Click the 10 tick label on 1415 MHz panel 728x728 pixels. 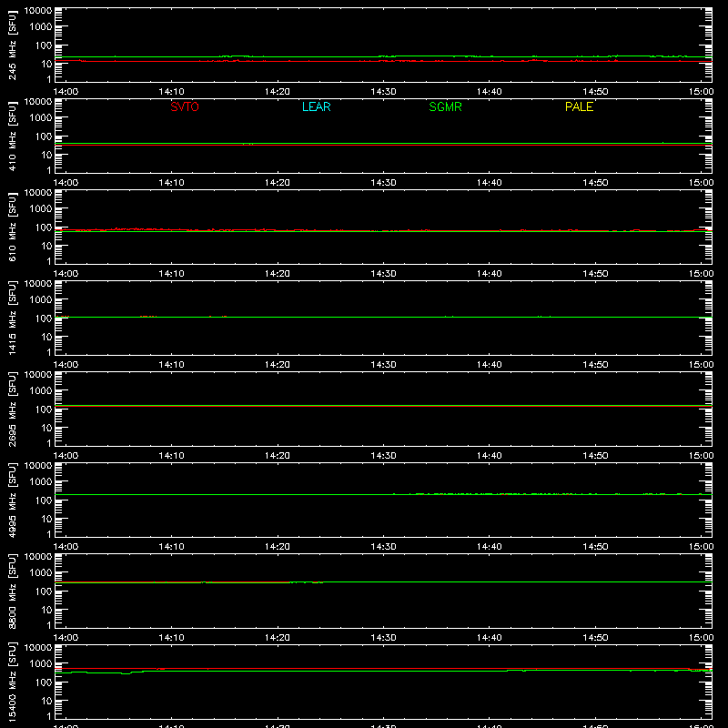[x=47, y=337]
